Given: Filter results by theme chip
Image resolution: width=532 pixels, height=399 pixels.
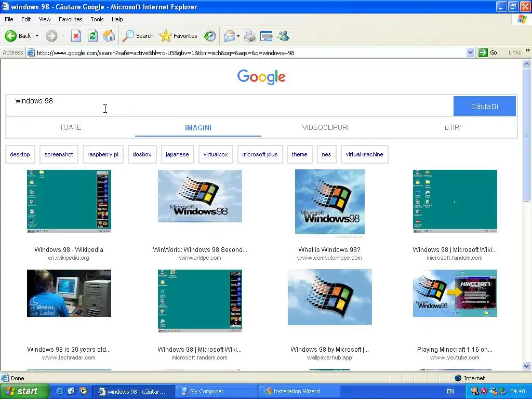Looking at the screenshot, I should [300, 154].
